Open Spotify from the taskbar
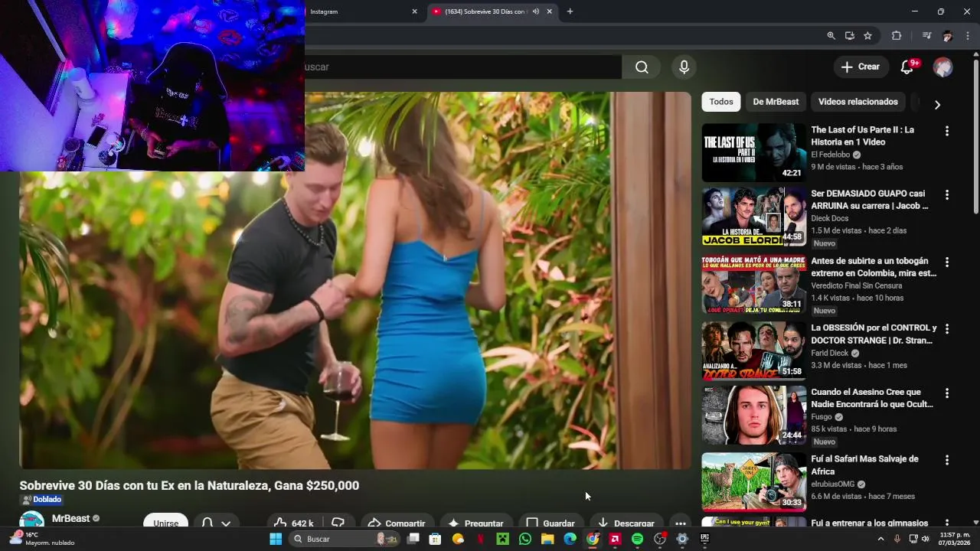980x551 pixels. [x=637, y=539]
